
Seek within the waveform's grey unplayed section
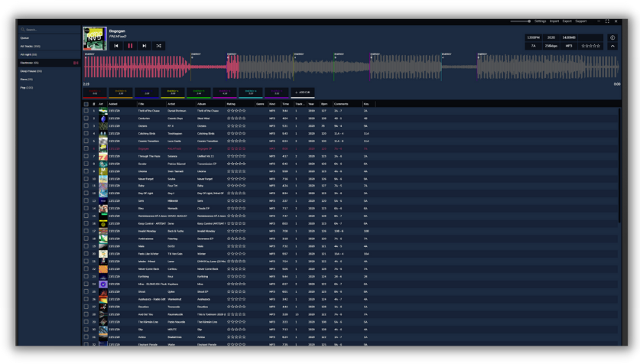pos(428,67)
